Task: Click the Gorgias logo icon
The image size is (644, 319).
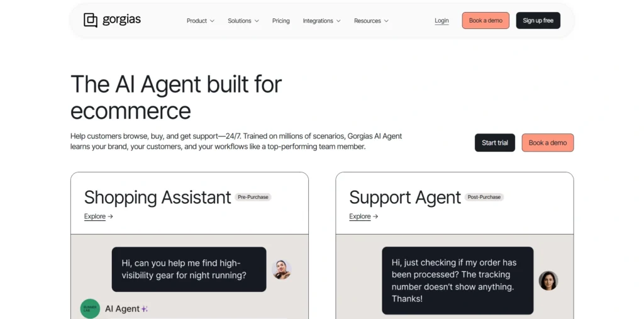Action: 91,20
